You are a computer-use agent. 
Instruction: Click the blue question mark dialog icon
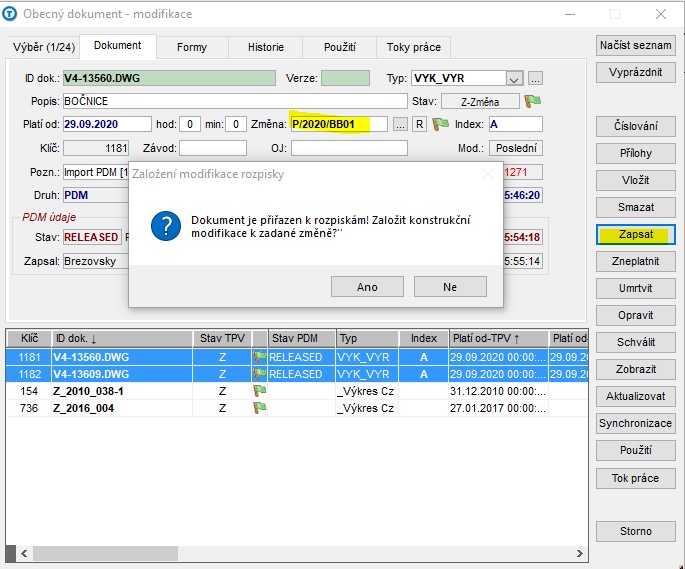166,226
